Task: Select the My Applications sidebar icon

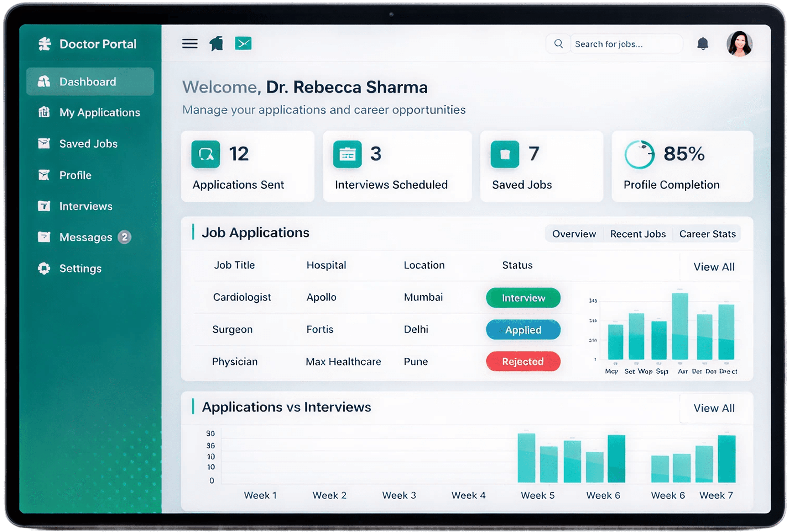Action: pyautogui.click(x=44, y=112)
